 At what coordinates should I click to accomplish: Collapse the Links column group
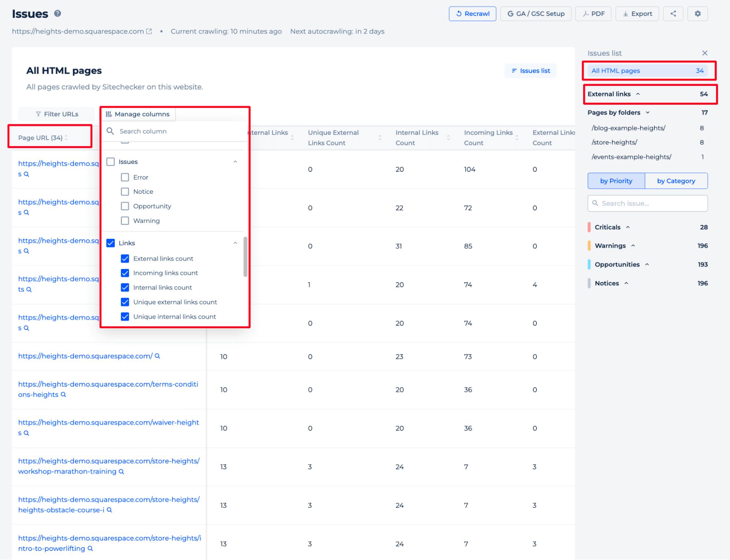pyautogui.click(x=235, y=243)
